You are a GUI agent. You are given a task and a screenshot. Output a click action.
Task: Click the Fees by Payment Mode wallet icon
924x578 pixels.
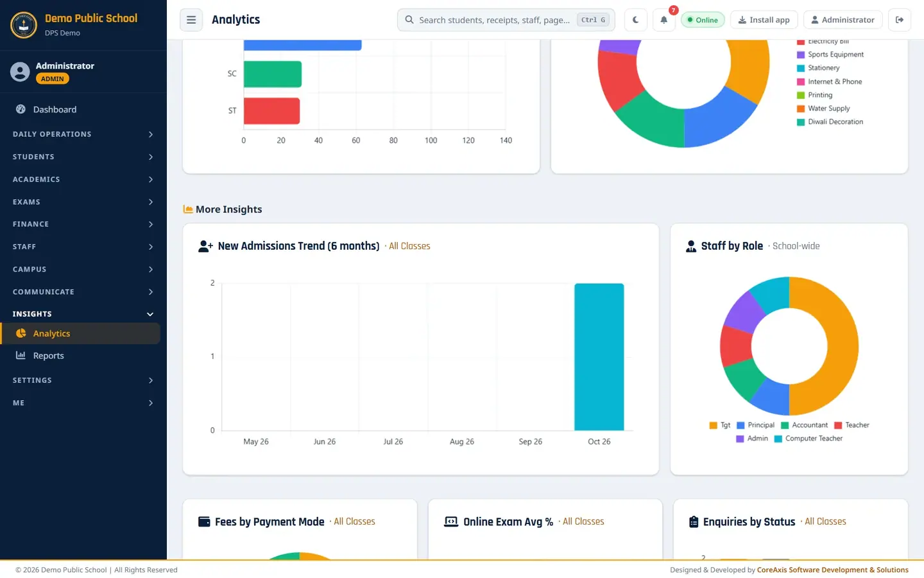pos(204,521)
